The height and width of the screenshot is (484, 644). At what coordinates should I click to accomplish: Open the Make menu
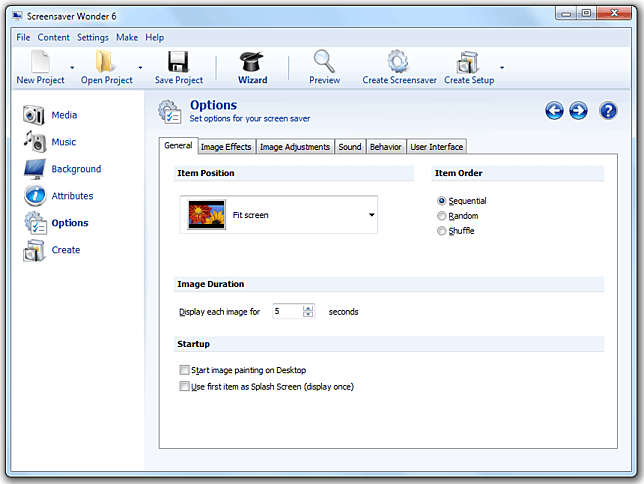point(127,37)
